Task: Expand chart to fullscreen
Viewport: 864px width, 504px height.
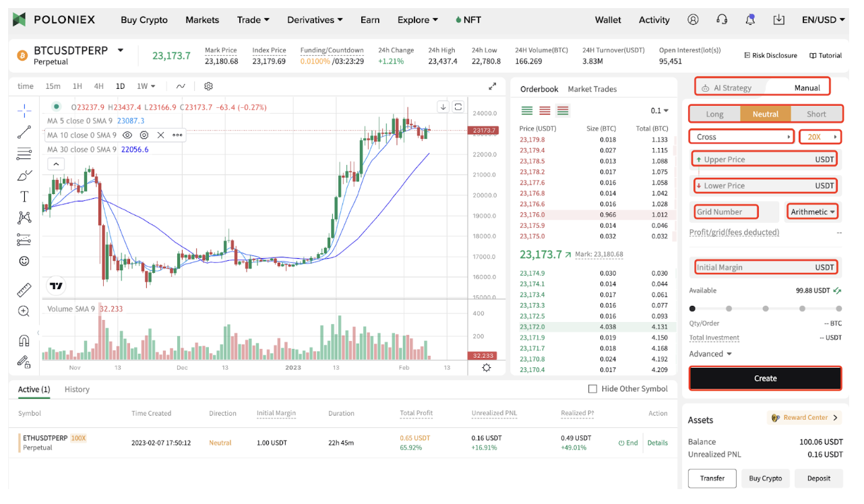Action: [492, 86]
